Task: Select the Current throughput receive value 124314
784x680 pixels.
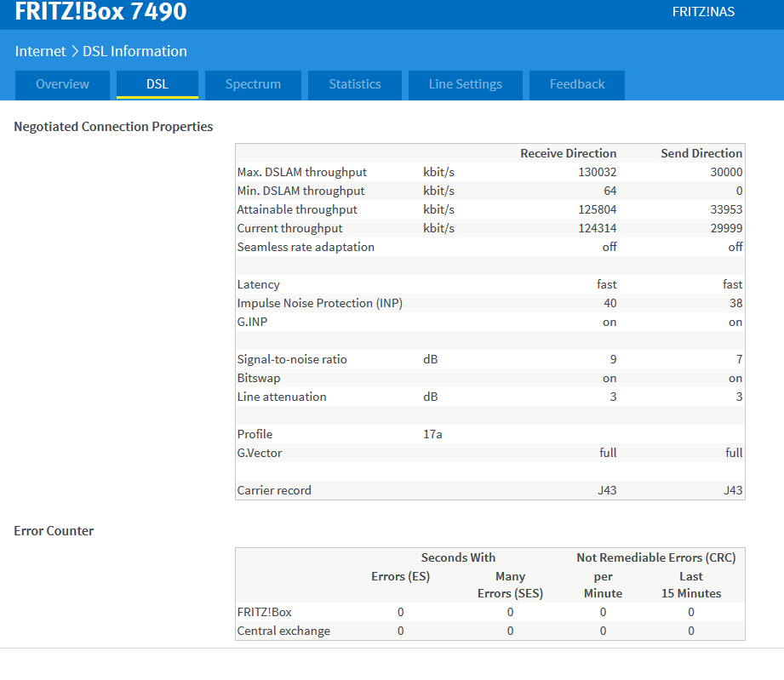Action: [596, 228]
